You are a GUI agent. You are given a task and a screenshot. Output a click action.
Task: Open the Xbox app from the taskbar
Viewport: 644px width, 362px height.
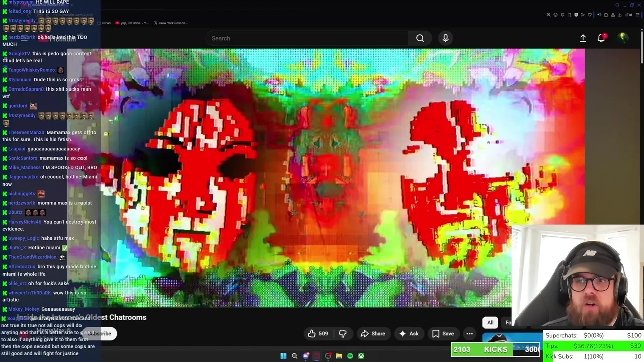click(361, 356)
